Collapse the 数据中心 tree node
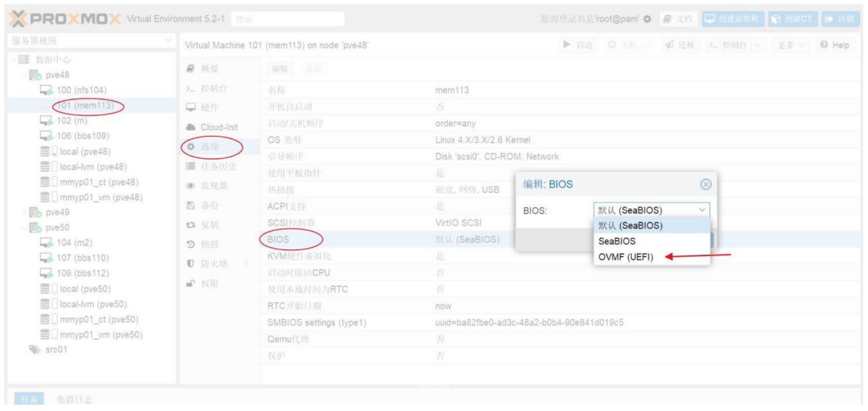 14,60
